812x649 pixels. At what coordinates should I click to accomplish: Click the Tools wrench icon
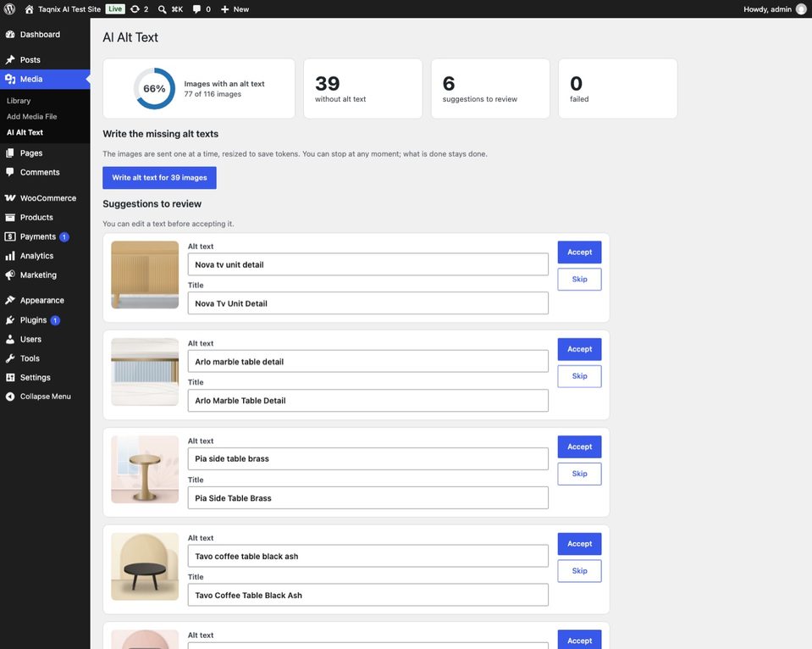point(10,358)
